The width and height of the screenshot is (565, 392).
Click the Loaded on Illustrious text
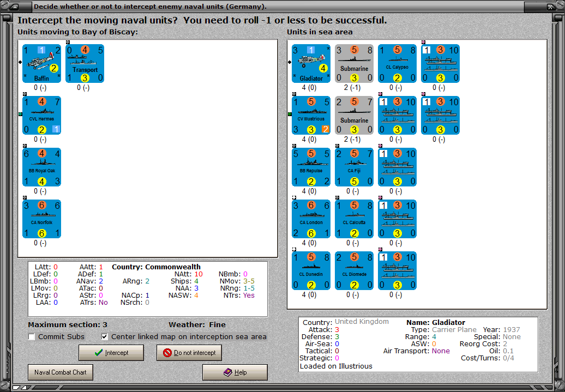(x=336, y=366)
